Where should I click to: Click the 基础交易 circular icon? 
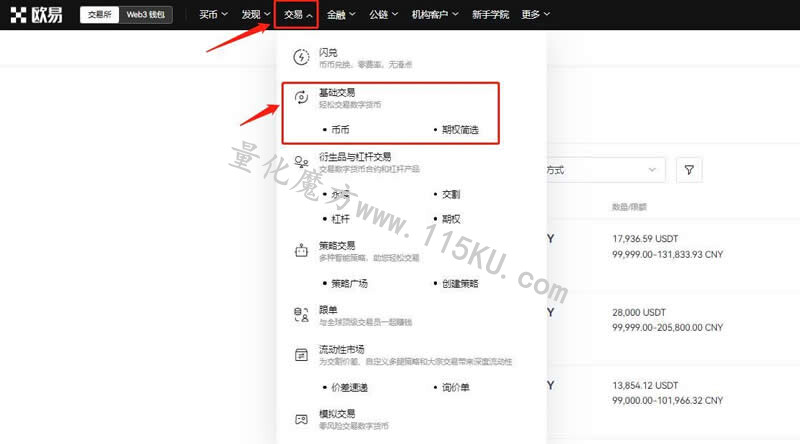click(x=301, y=97)
